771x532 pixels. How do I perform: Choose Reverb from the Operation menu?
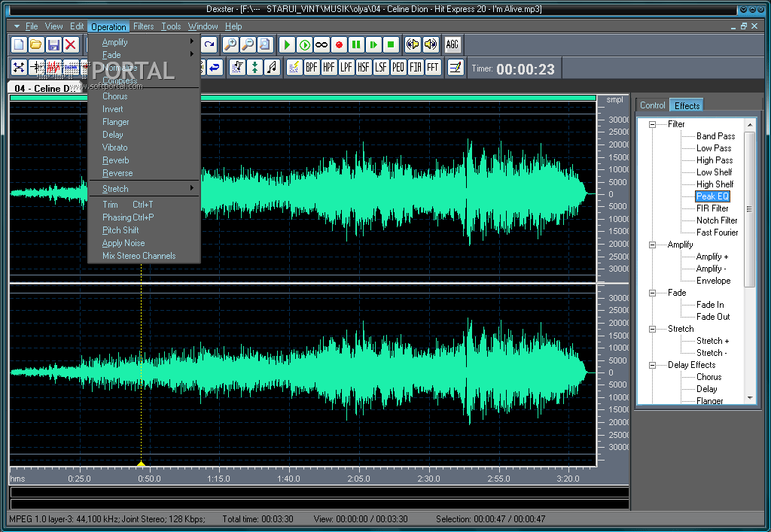(144, 160)
